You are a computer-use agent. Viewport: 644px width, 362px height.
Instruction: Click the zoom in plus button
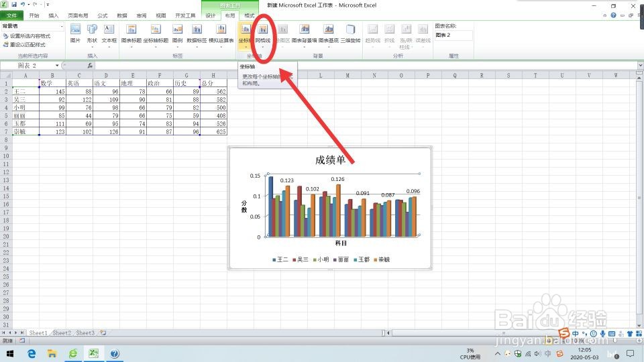(x=640, y=341)
